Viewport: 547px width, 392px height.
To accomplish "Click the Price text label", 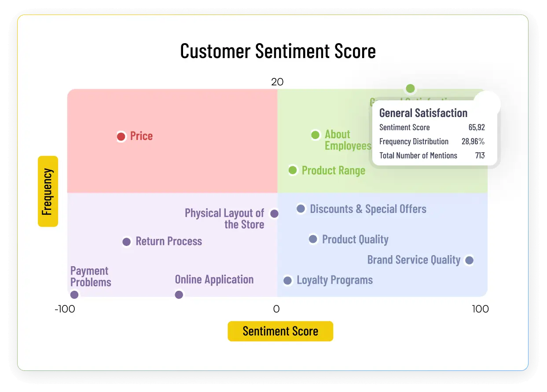I will [x=141, y=136].
